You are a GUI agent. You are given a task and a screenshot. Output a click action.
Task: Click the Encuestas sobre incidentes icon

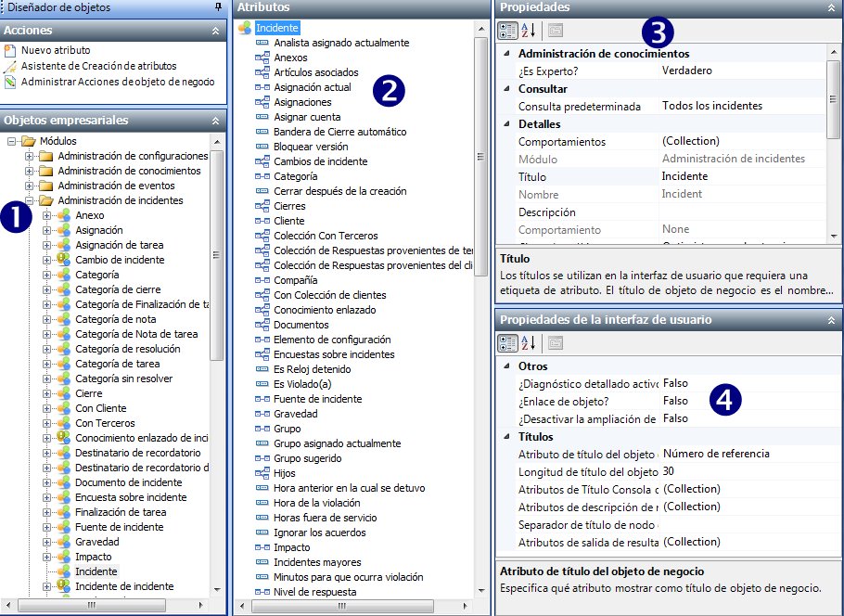click(262, 354)
